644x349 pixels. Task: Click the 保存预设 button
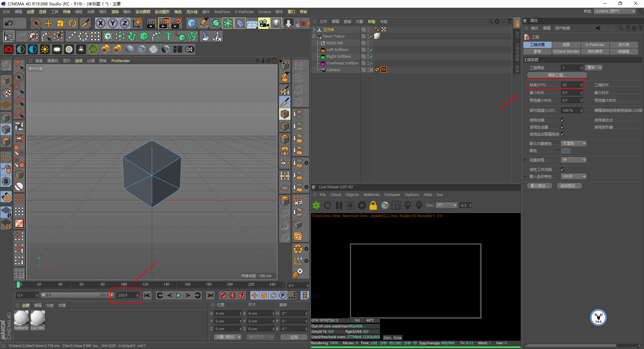tap(570, 186)
